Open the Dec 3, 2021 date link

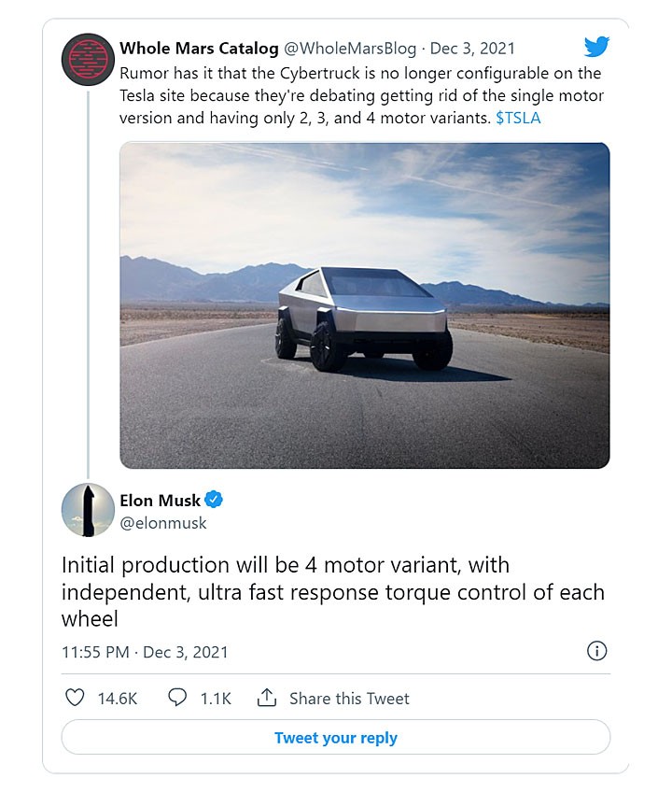472,48
